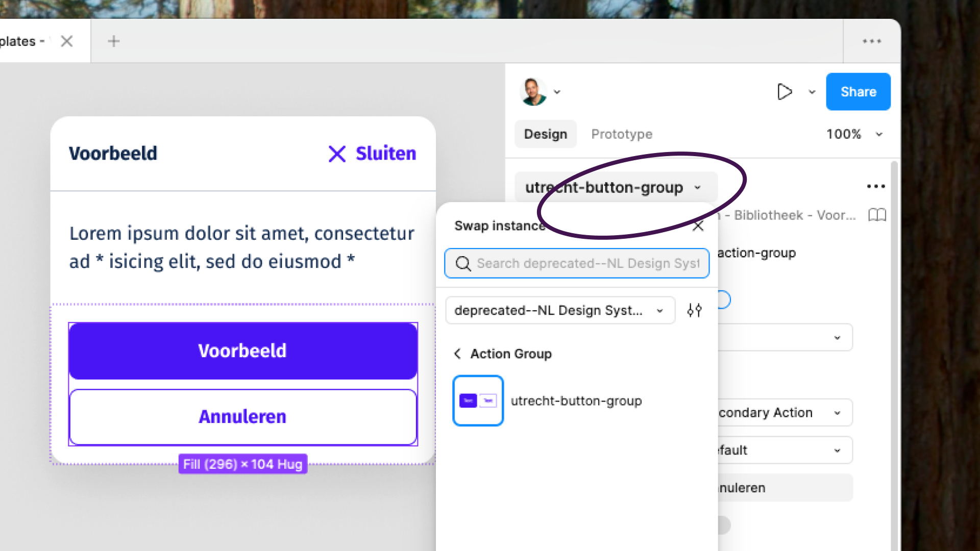This screenshot has width=980, height=551.
Task: Expand the utrecht-button-group instance dropdown
Action: click(697, 188)
